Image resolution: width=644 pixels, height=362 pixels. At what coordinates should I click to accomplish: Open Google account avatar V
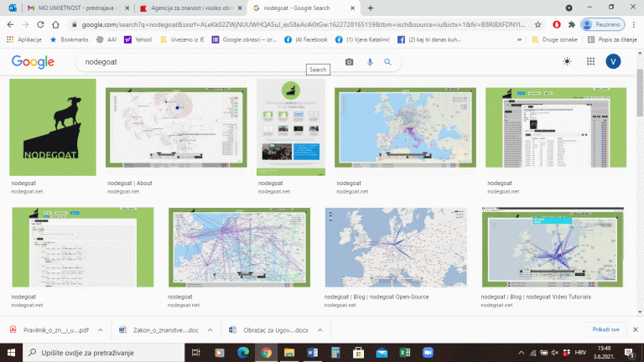[x=613, y=61]
